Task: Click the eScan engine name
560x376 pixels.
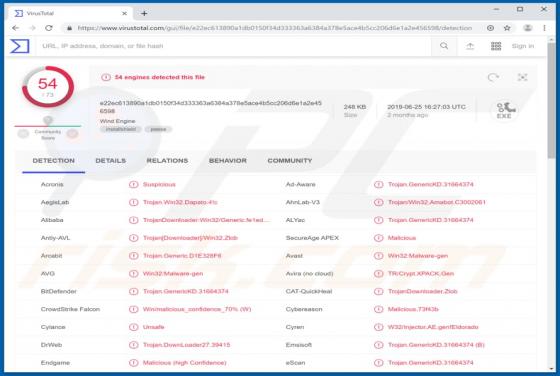Action: point(295,363)
